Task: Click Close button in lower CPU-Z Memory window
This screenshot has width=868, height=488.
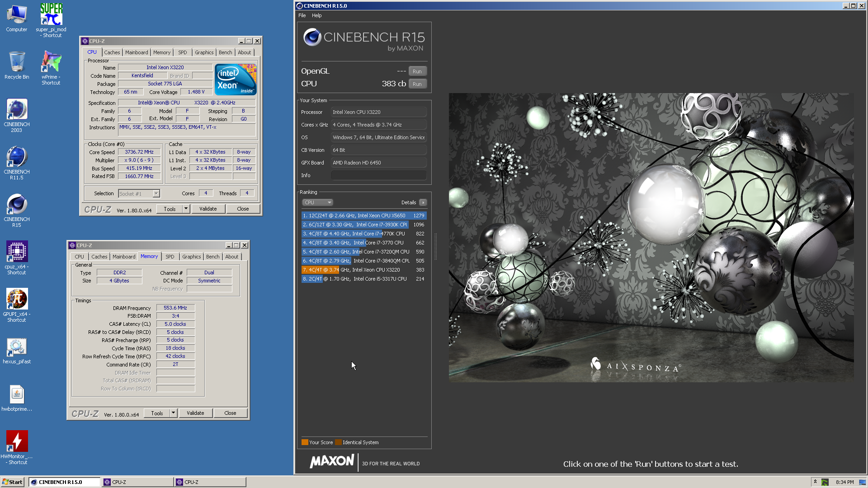Action: [x=230, y=413]
